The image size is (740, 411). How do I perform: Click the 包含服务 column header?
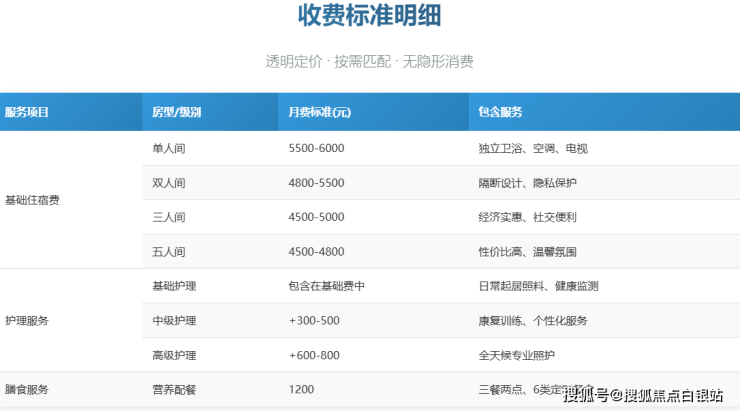coord(500,112)
